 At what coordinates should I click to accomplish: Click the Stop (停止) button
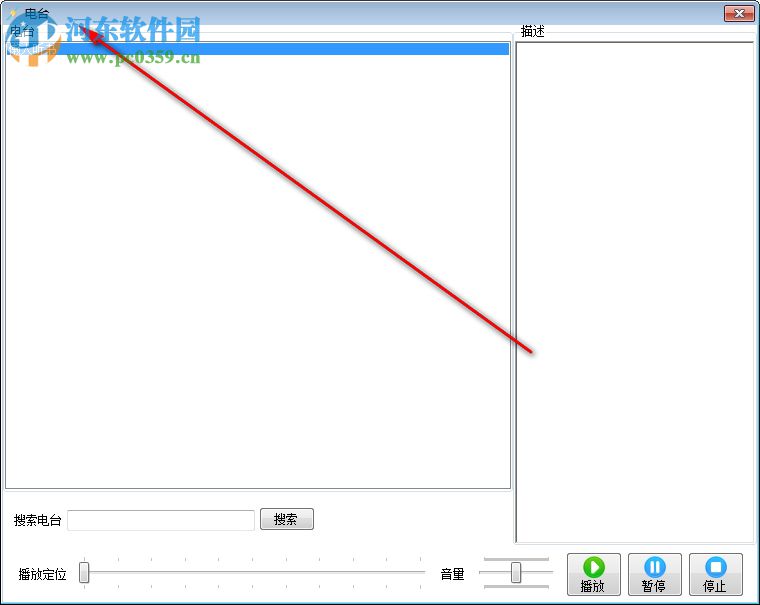click(x=715, y=574)
